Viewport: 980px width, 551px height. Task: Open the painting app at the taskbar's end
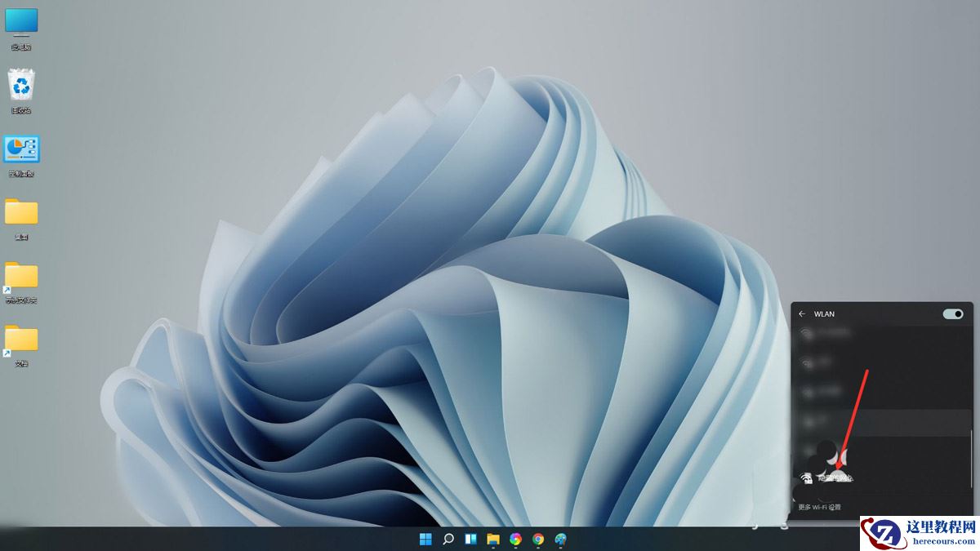pyautogui.click(x=562, y=538)
